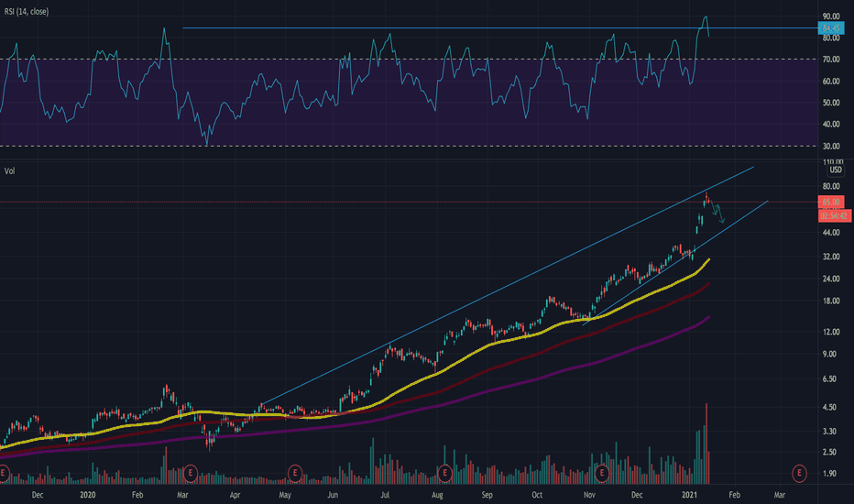The height and width of the screenshot is (504, 854).
Task: Click the earnings marker between Mar and Apr 2020
Action: coord(190,473)
